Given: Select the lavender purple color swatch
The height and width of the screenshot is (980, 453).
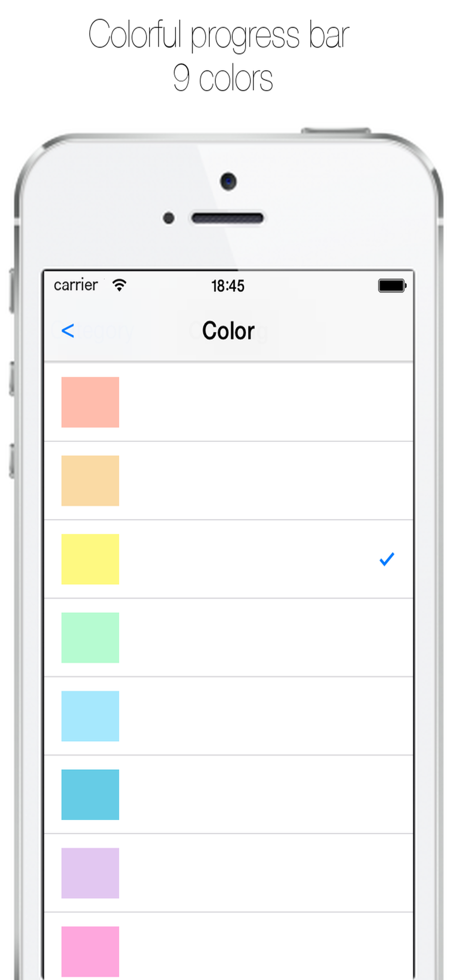Looking at the screenshot, I should 90,873.
